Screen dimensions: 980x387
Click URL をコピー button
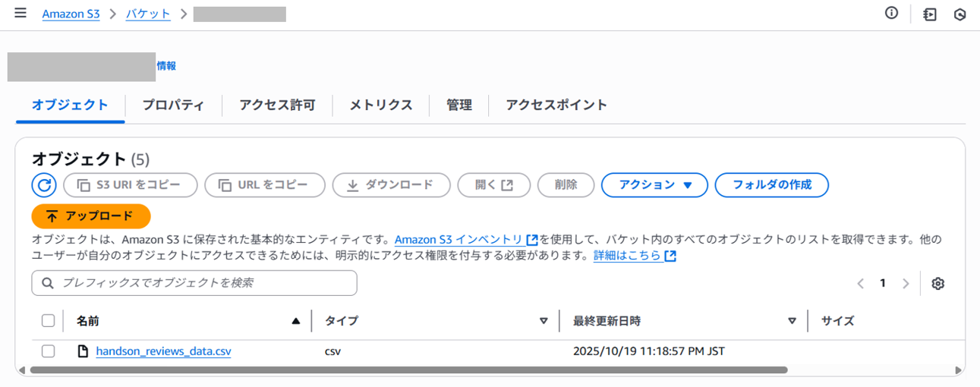(x=265, y=184)
